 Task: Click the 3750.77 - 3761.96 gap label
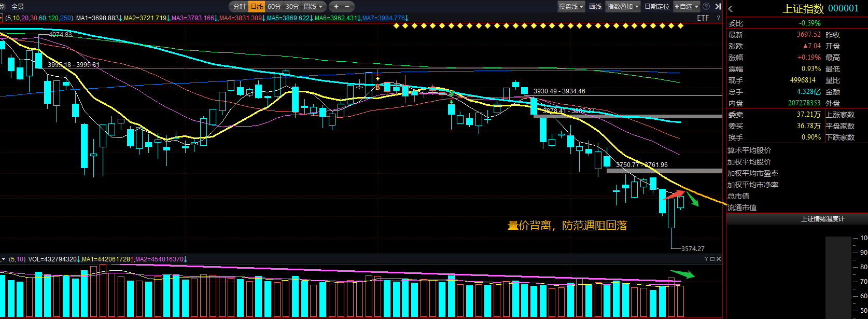pyautogui.click(x=642, y=165)
